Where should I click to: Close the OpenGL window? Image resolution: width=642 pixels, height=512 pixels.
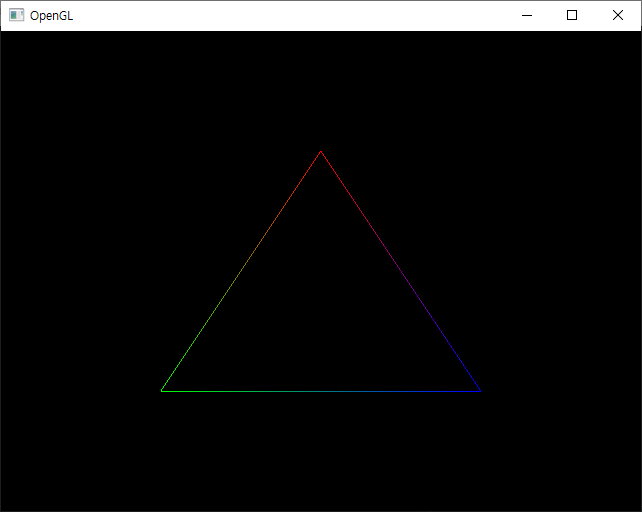pos(618,16)
